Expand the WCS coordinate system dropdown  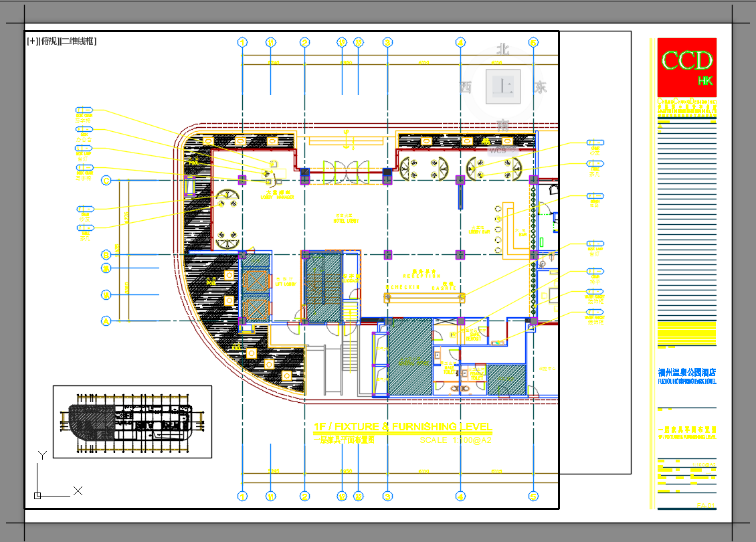[502, 151]
